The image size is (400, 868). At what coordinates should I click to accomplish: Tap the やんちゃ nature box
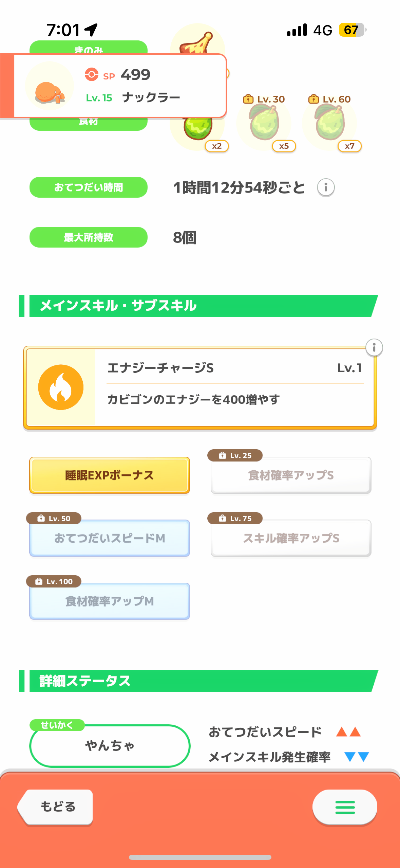tap(110, 745)
